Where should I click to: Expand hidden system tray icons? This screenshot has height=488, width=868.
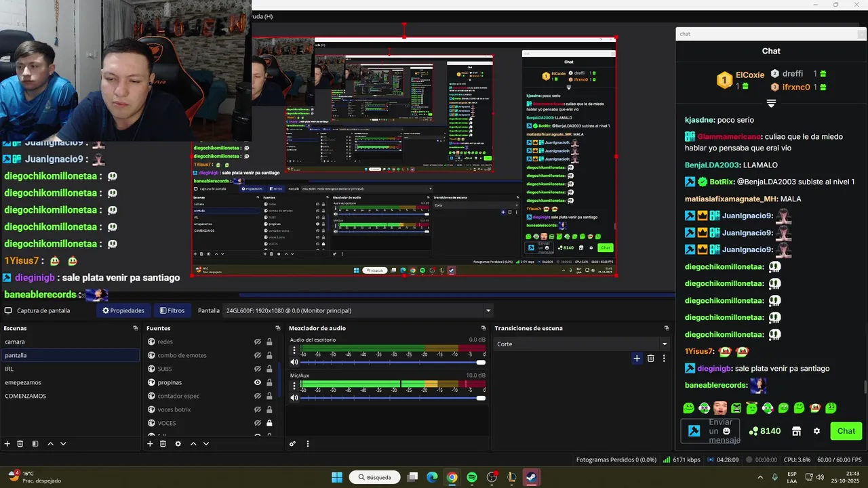pos(759,477)
